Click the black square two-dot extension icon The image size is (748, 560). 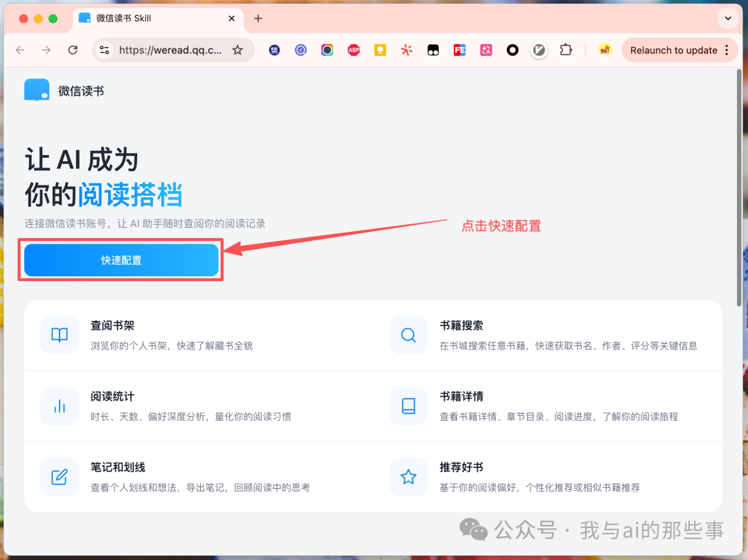click(433, 50)
